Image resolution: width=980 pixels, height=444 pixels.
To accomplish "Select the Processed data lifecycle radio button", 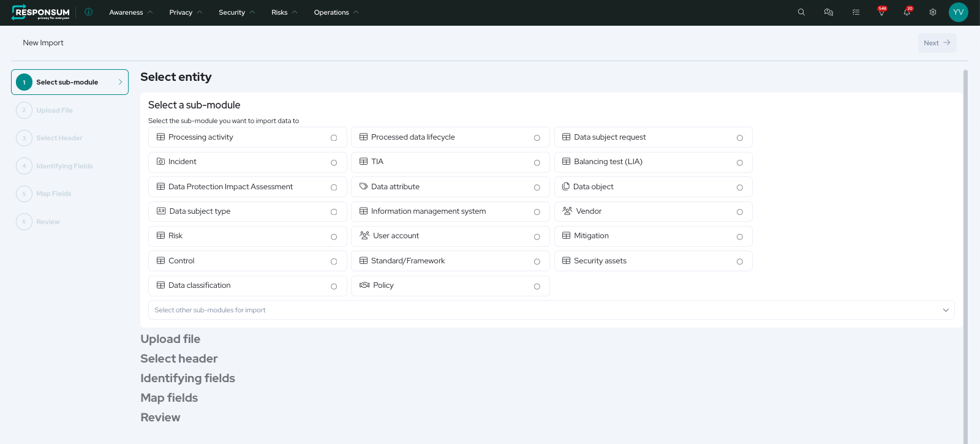I will point(537,138).
